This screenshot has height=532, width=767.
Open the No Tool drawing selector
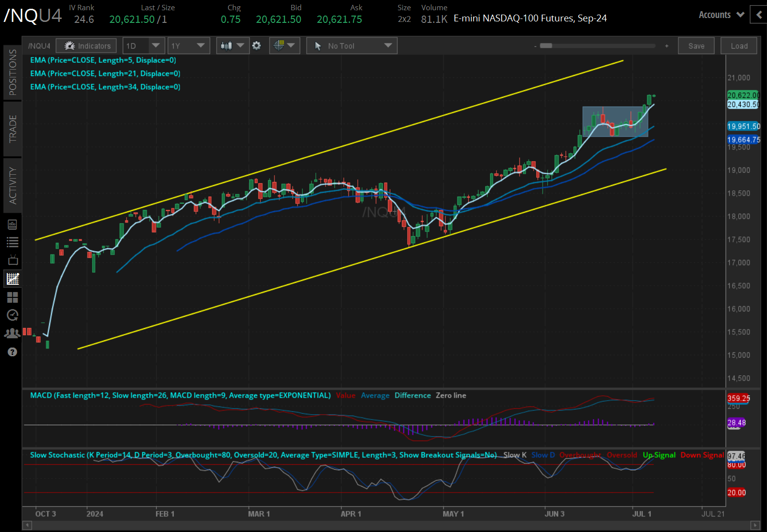(352, 46)
